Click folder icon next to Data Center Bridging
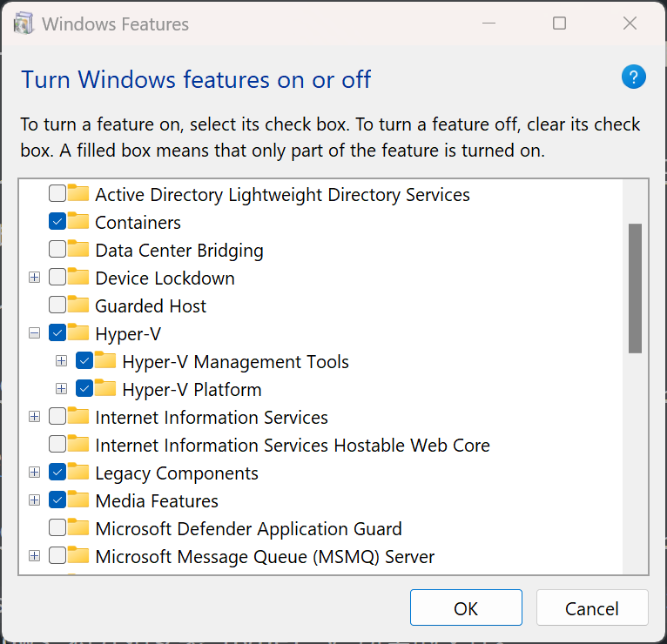Image resolution: width=667 pixels, height=644 pixels. 79,250
